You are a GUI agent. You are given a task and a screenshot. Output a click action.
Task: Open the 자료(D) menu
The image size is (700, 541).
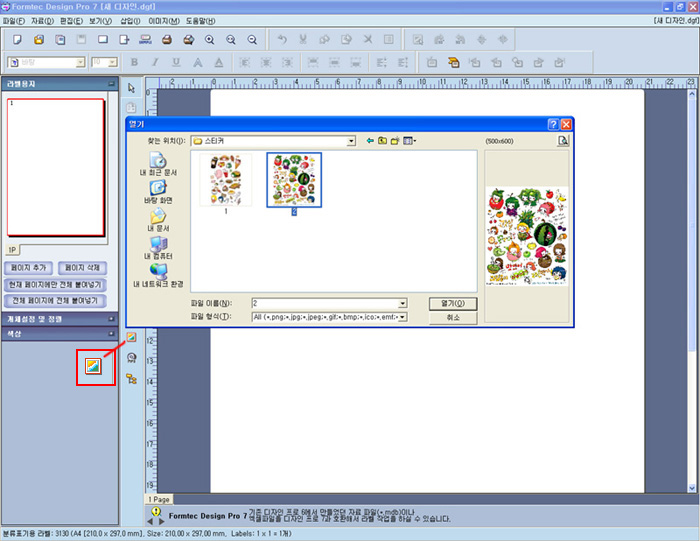tap(42, 21)
